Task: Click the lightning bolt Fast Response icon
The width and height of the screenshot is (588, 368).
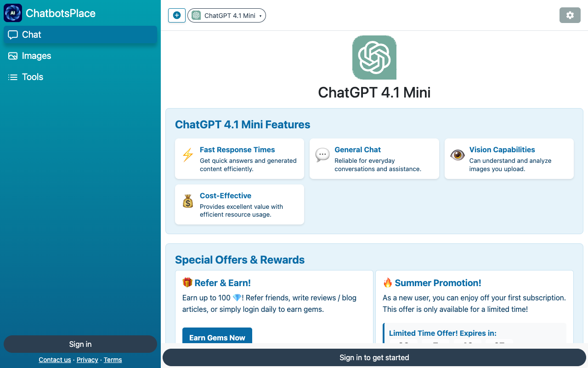Action: (x=188, y=155)
